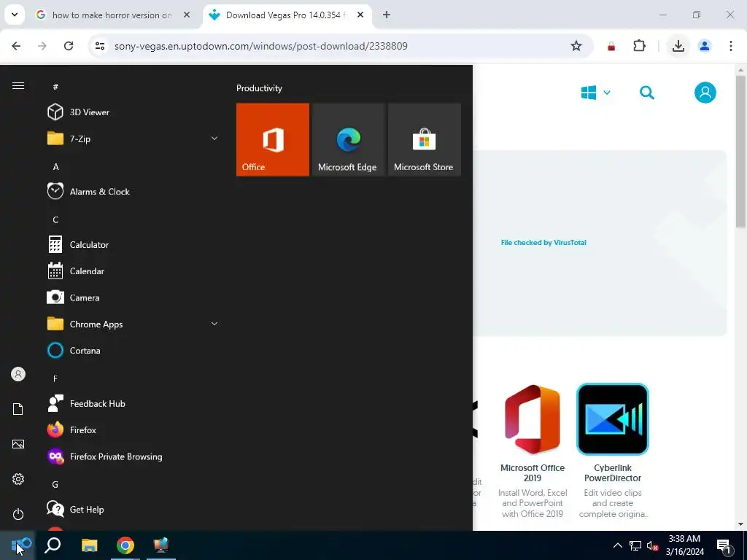Click the Productivity group title
This screenshot has width=747, height=560.
coord(259,88)
